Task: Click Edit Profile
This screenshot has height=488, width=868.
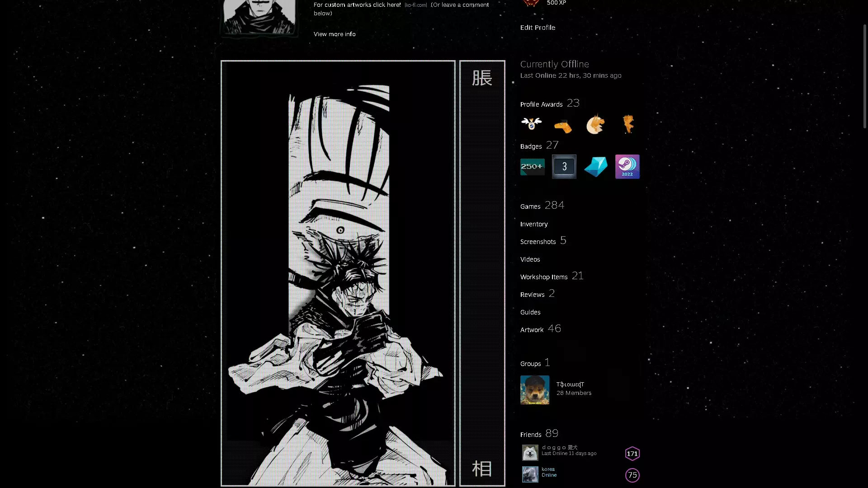Action: coord(538,28)
